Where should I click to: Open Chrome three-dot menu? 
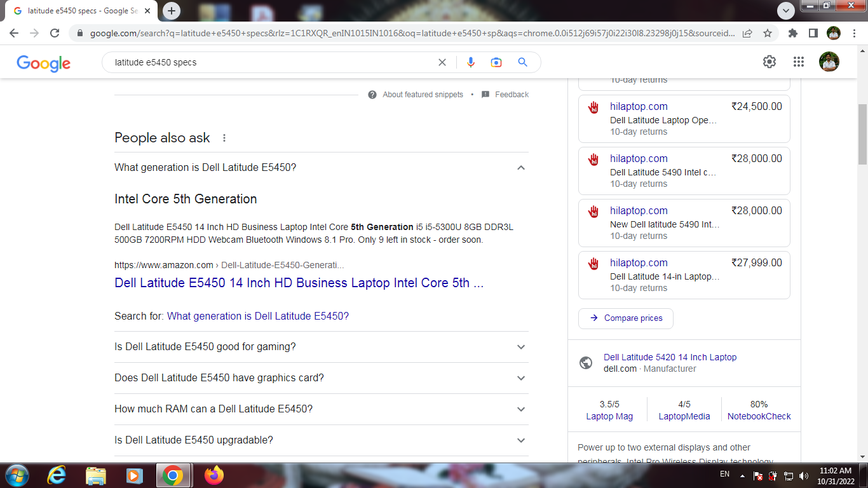854,33
